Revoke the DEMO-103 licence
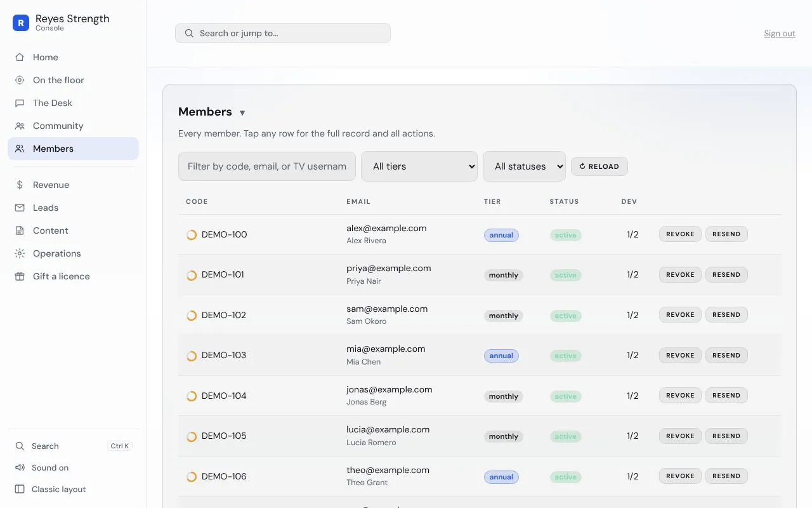The width and height of the screenshot is (812, 508). tap(680, 356)
